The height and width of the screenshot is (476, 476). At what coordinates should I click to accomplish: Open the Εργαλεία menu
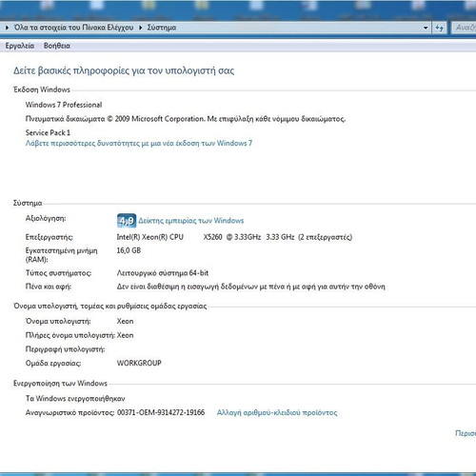(x=20, y=46)
